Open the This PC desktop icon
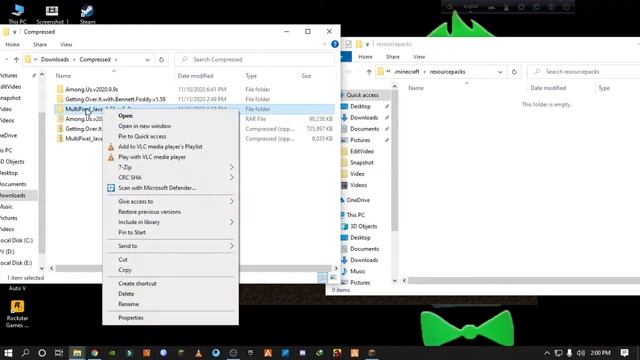 pyautogui.click(x=17, y=13)
